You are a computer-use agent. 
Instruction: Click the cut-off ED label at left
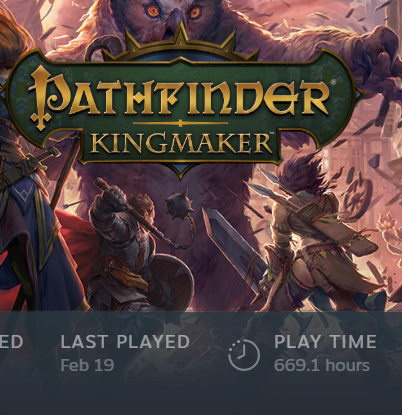coord(11,342)
